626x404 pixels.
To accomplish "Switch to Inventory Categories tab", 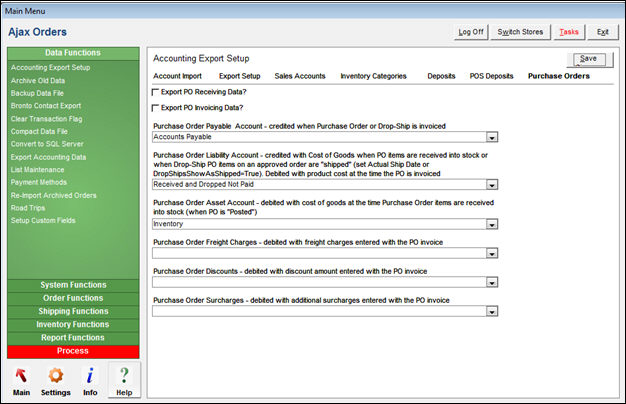I will coord(373,76).
